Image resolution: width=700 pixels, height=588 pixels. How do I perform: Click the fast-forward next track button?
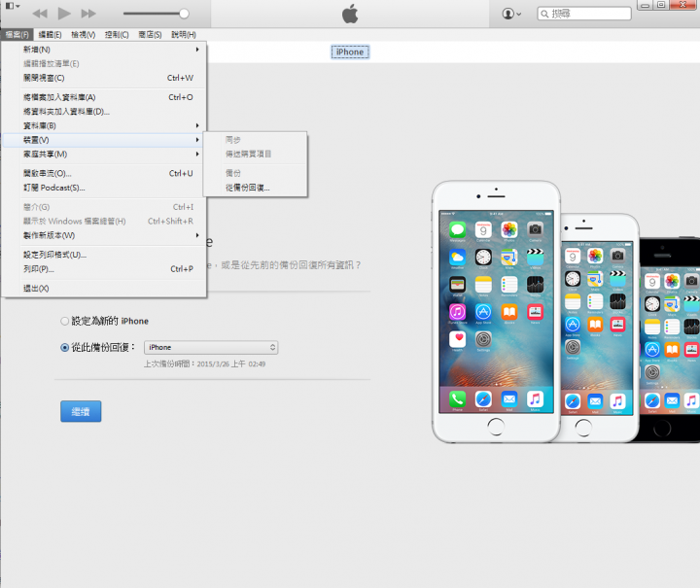click(88, 14)
